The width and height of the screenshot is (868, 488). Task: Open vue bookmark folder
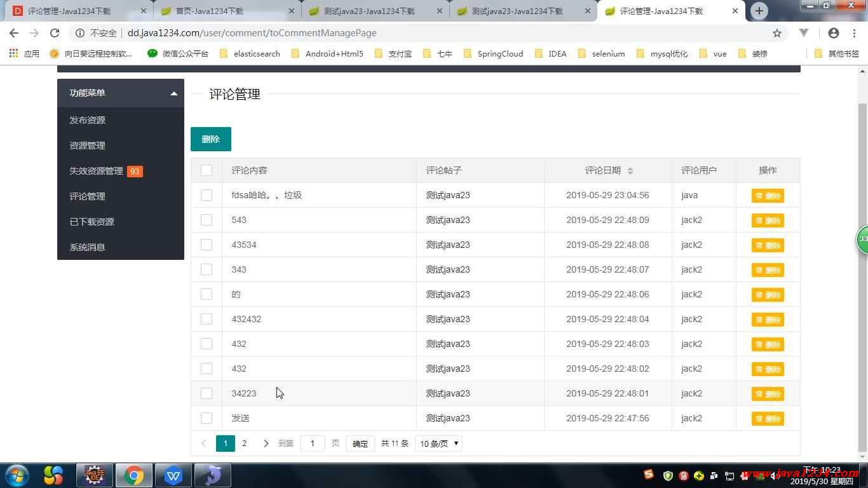(713, 53)
